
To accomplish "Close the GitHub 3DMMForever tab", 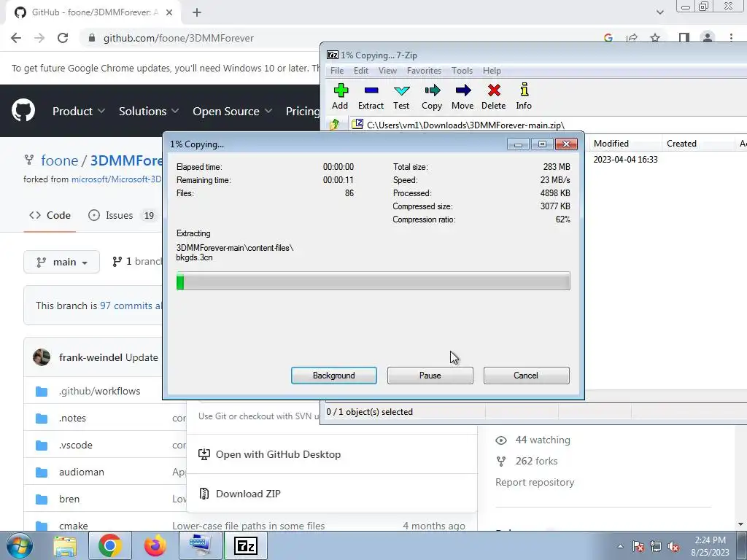I will point(169,12).
